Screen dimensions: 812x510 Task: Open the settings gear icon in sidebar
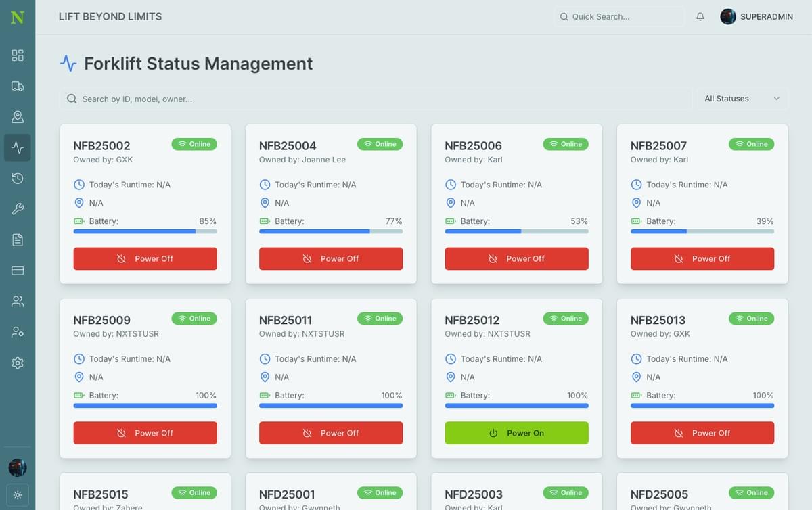click(x=18, y=363)
